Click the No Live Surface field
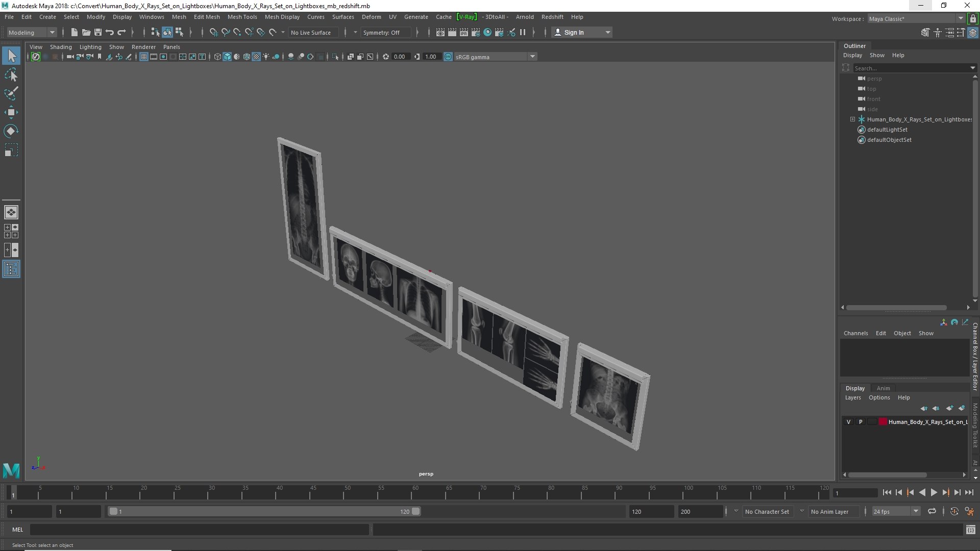This screenshot has height=551, width=980. tap(313, 32)
